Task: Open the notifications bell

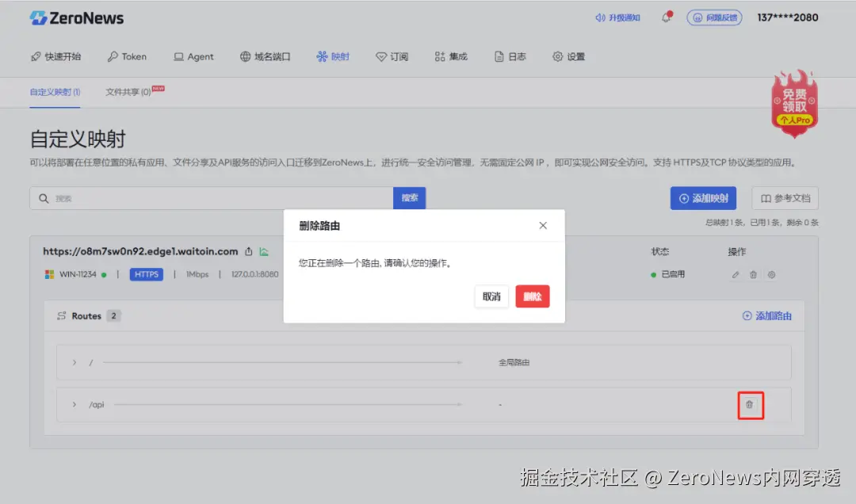Action: tap(666, 17)
